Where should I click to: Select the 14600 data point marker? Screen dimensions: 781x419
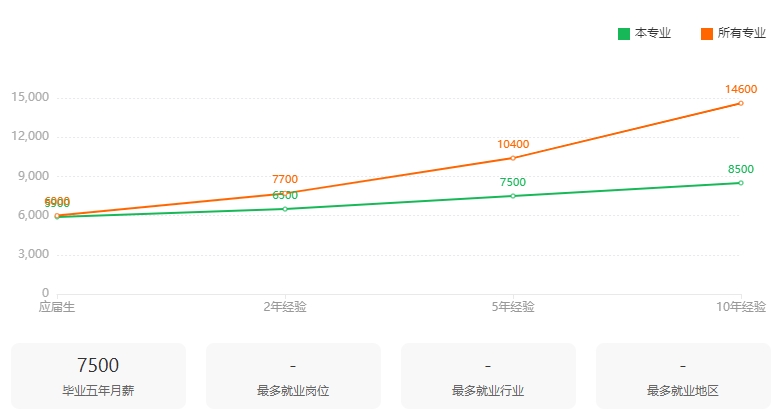coord(741,103)
